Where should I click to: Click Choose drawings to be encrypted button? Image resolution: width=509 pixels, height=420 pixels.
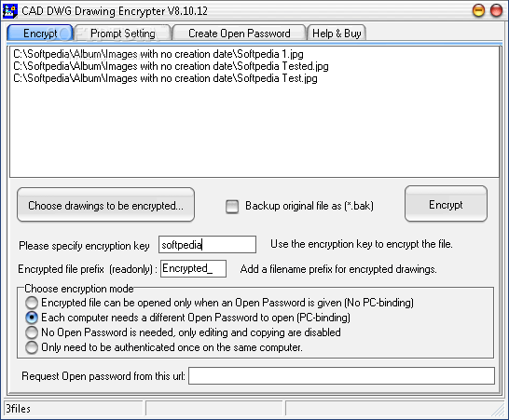[106, 205]
